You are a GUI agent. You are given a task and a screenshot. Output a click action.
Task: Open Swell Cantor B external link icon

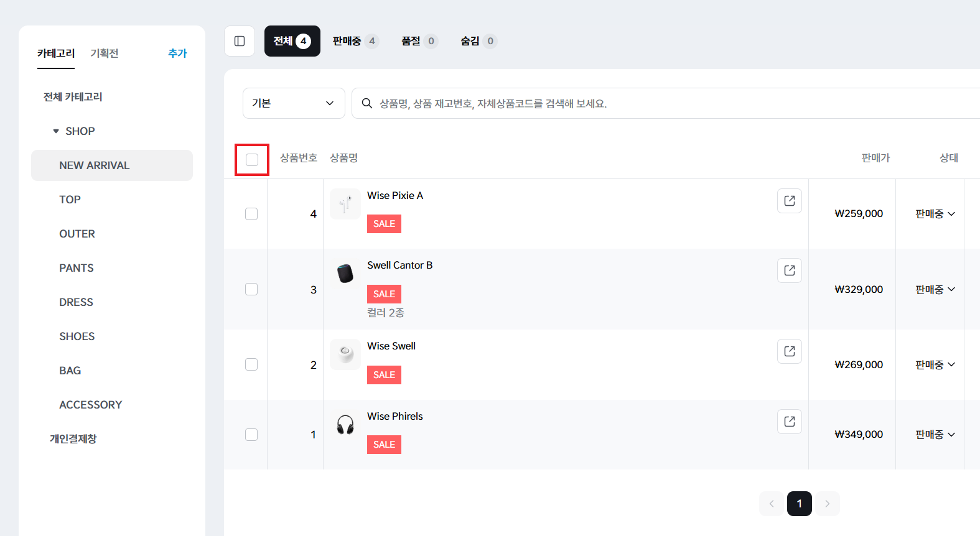[789, 270]
